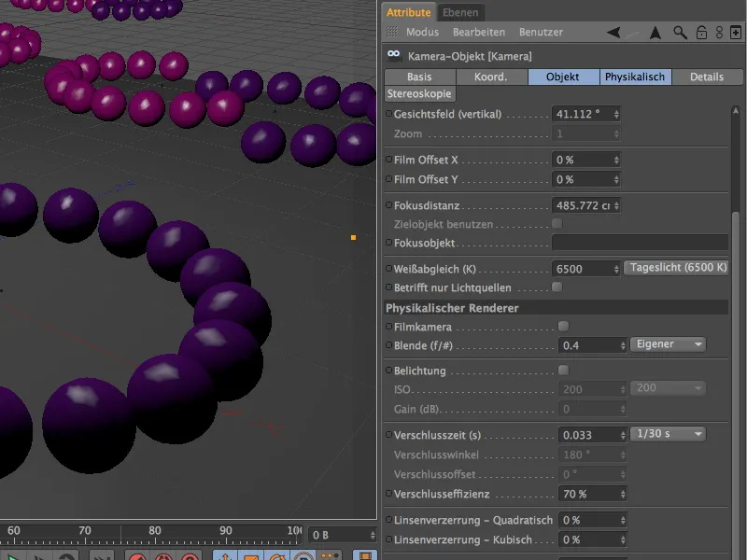This screenshot has height=560, width=747.
Task: Click the stepper arrows of Weißabgleich (K)
Action: click(x=616, y=269)
